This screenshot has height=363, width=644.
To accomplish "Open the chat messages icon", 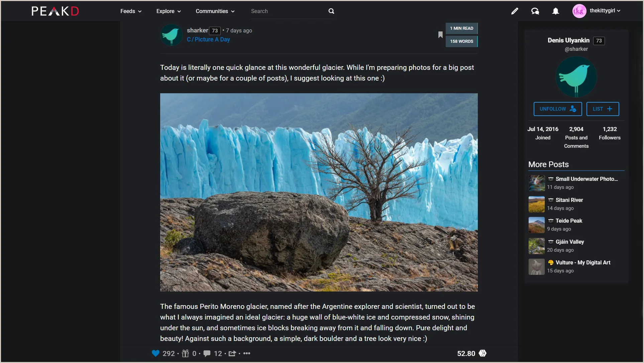I will click(535, 11).
